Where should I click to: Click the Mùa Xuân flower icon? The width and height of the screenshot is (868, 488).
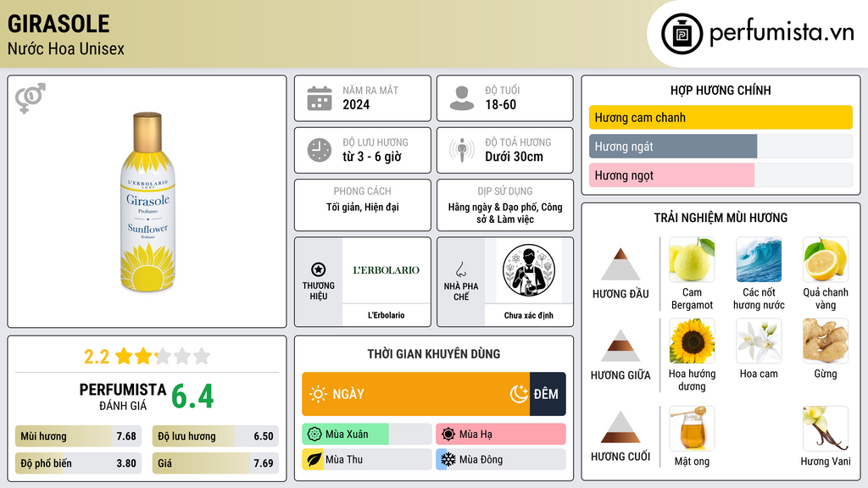pos(314,435)
